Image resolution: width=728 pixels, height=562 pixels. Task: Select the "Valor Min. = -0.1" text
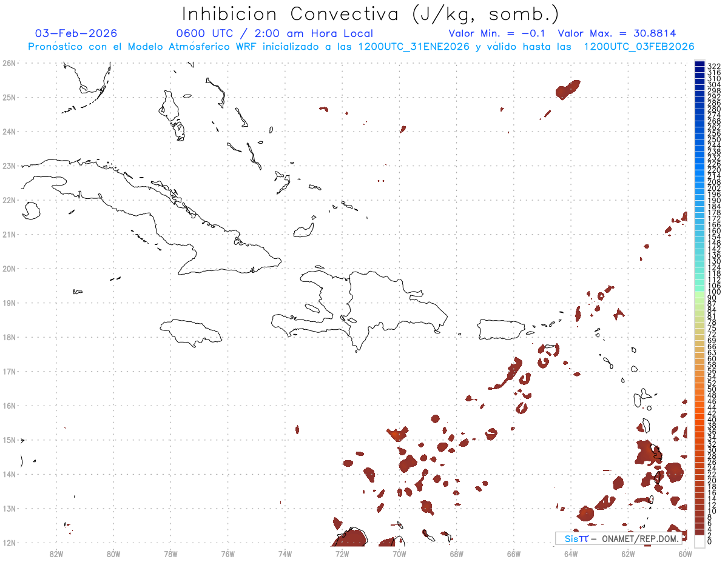point(498,33)
